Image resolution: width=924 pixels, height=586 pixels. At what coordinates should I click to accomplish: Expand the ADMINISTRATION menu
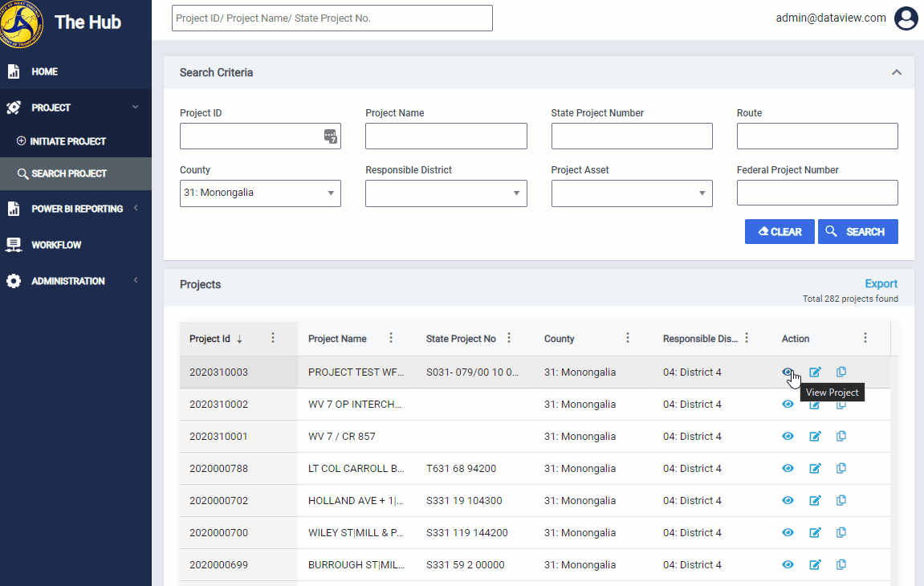click(136, 281)
